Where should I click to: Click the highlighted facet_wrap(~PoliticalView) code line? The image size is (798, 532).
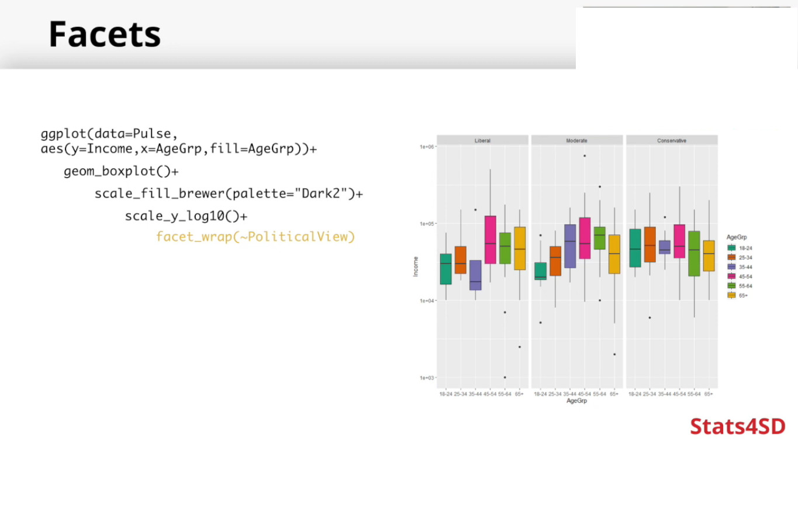pos(255,237)
